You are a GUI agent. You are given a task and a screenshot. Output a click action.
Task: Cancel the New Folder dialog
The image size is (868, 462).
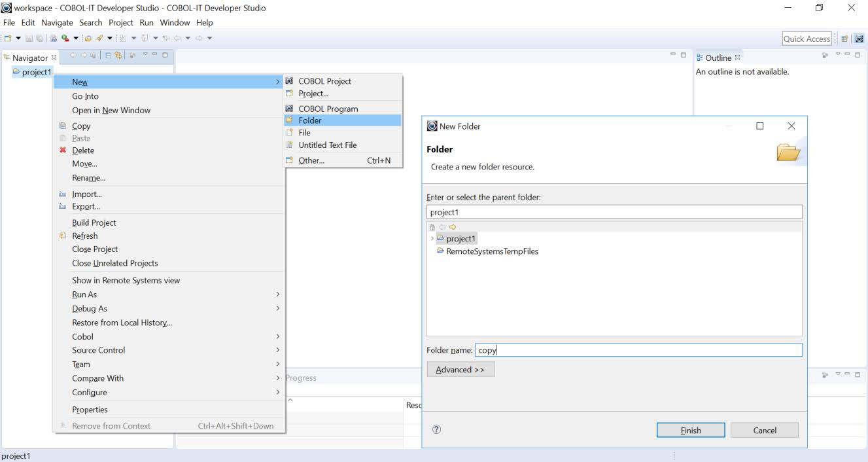(764, 431)
